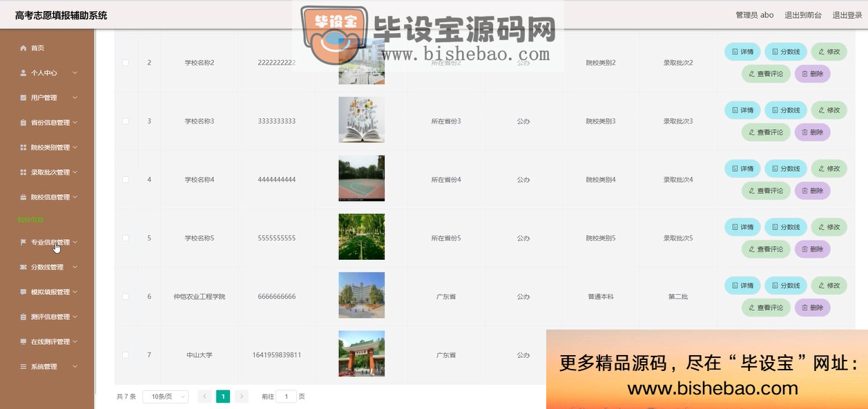
Task: Click the icon beside 系统管理 in sidebar
Action: click(23, 367)
